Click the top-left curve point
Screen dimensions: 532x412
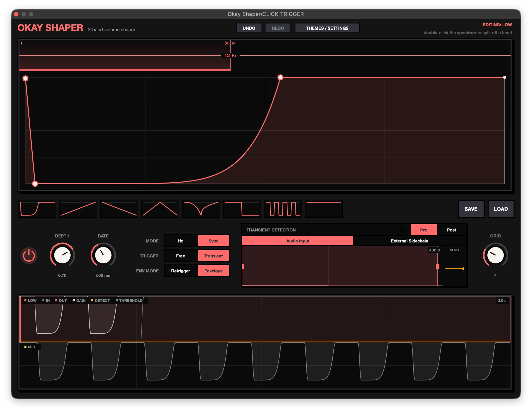tap(25, 78)
